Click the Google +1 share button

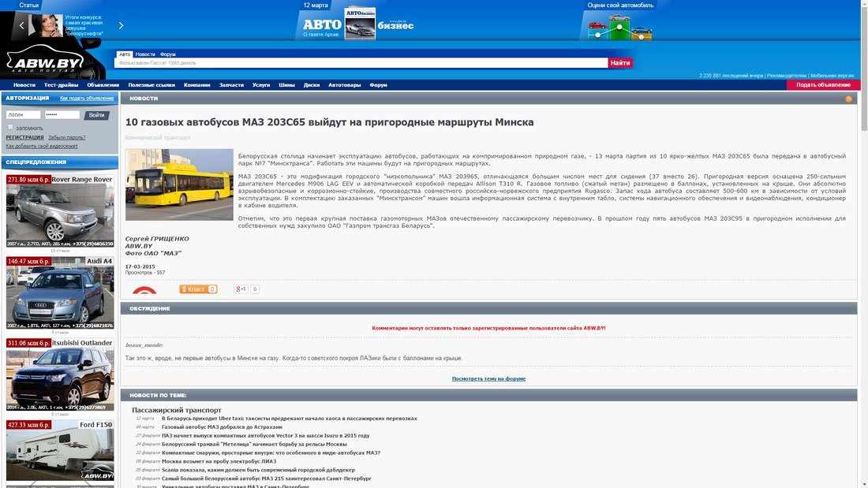(x=240, y=289)
